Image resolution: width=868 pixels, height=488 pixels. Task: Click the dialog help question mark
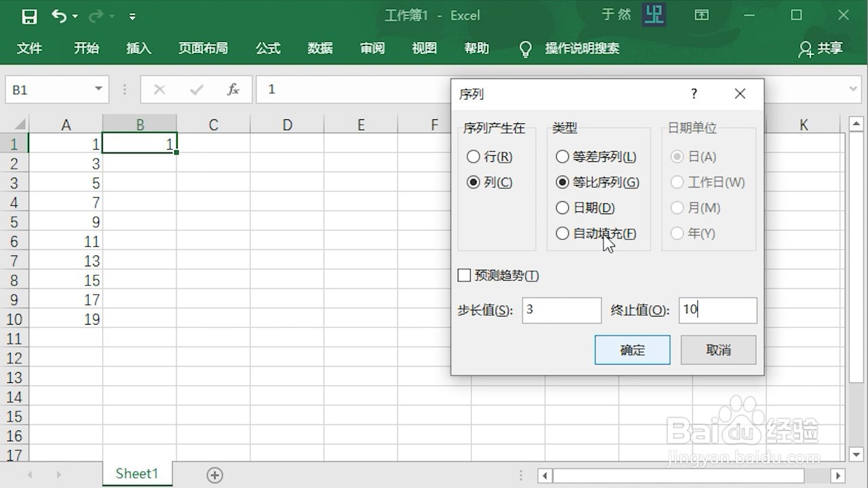[x=694, y=94]
